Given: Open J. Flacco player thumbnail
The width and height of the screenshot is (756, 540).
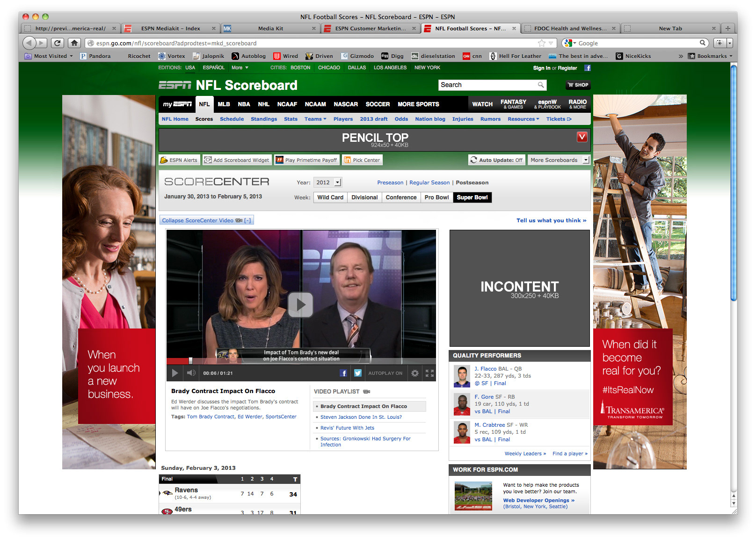Looking at the screenshot, I should 461,377.
